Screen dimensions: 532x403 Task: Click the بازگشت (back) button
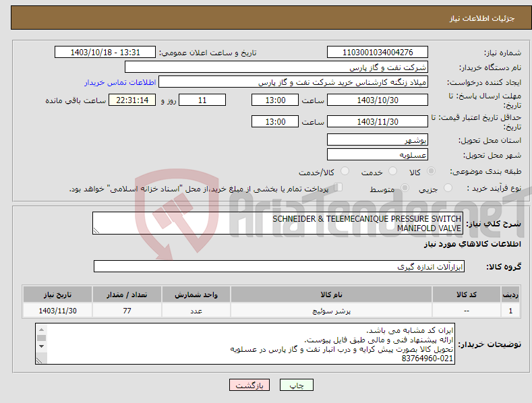tap(249, 385)
